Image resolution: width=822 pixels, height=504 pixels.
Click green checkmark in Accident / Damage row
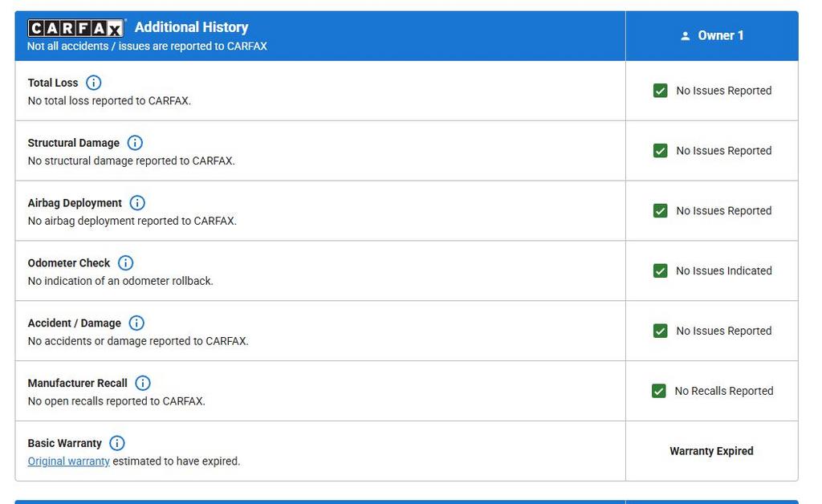(661, 331)
